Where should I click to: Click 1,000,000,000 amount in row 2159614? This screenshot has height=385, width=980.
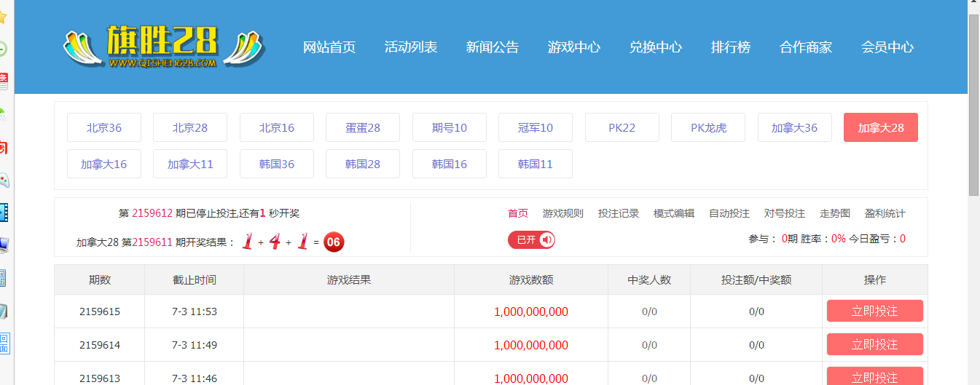pyautogui.click(x=531, y=345)
